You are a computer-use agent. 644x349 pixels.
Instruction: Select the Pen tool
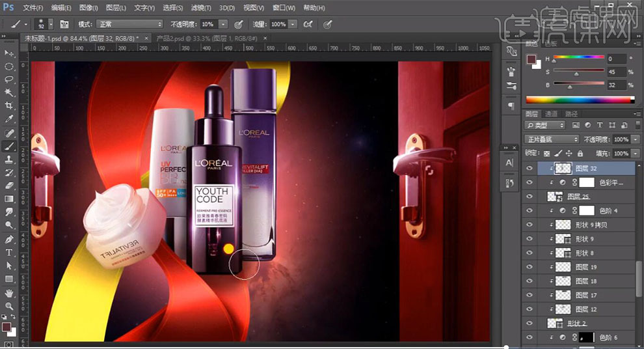(x=8, y=239)
